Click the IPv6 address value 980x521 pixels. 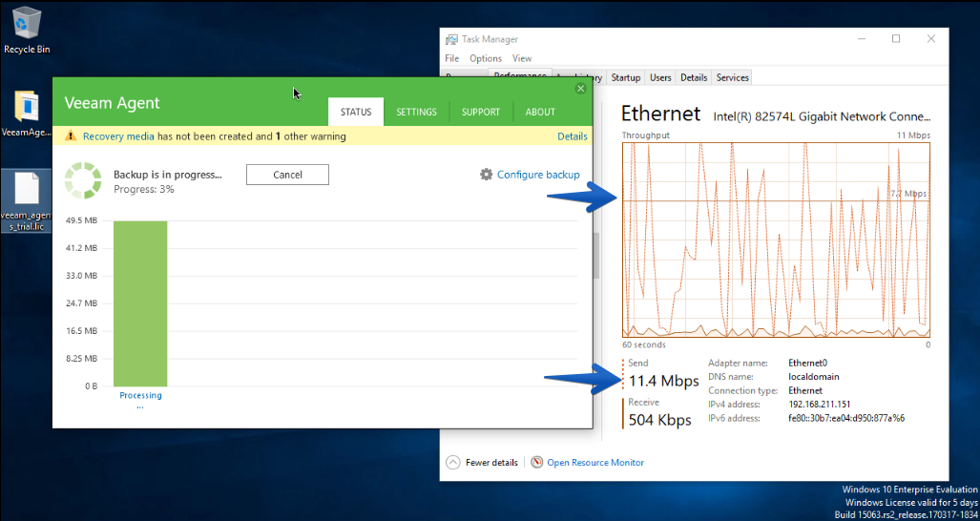pyautogui.click(x=846, y=418)
